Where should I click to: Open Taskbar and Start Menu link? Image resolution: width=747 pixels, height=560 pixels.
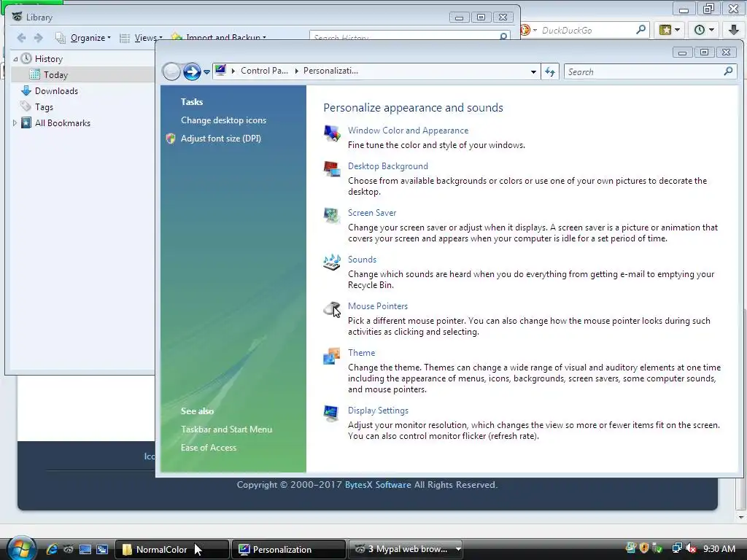pos(226,429)
